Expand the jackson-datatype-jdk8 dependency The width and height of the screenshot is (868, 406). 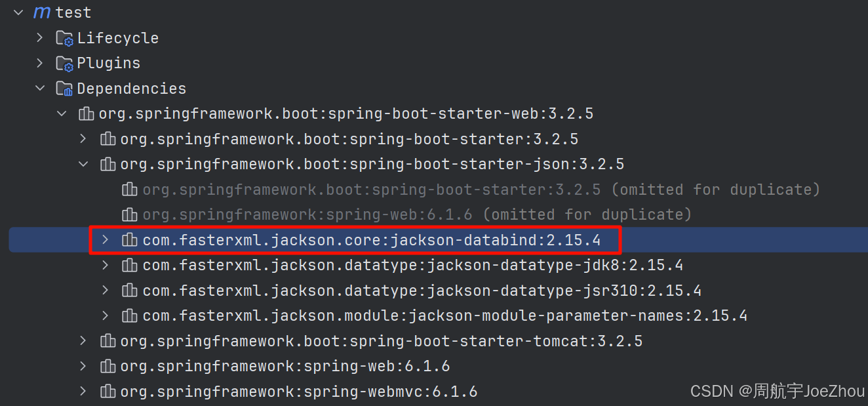[x=105, y=265]
